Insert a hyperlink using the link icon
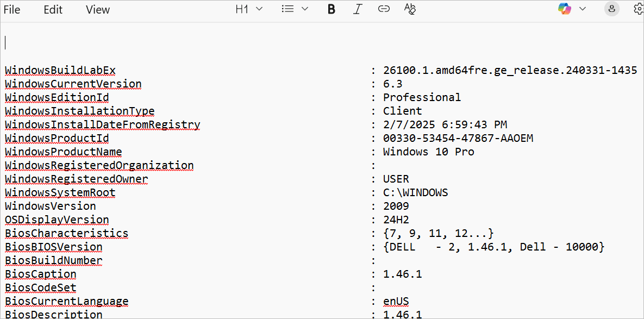Viewport: 644px width, 319px height. [x=384, y=9]
